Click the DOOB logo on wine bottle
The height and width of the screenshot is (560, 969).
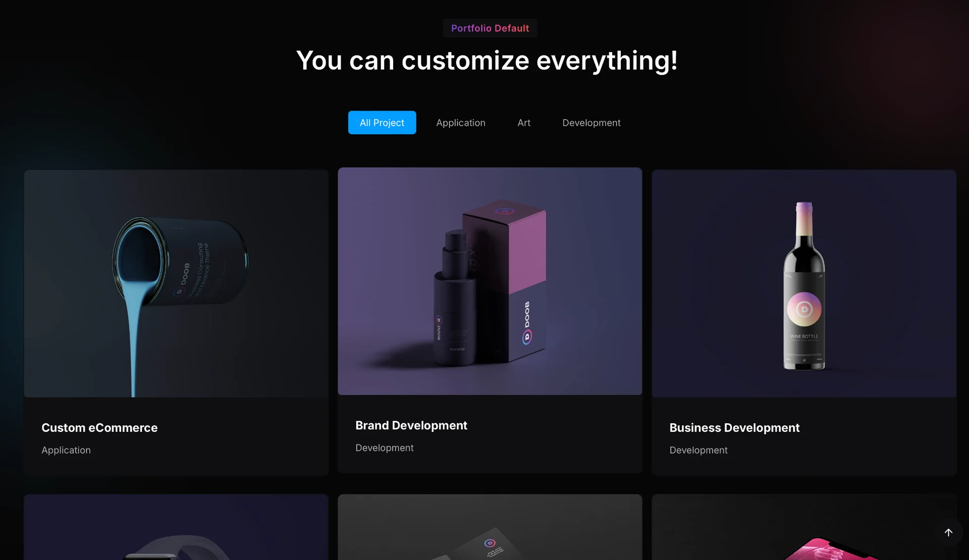click(x=804, y=309)
